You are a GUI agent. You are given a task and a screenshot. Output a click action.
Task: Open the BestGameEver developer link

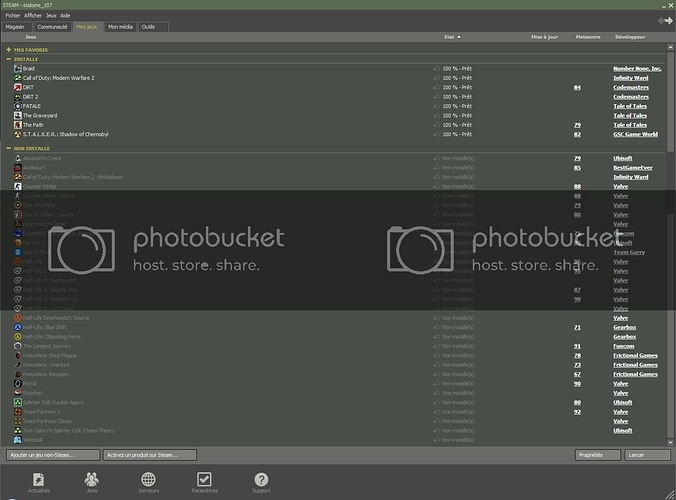633,168
